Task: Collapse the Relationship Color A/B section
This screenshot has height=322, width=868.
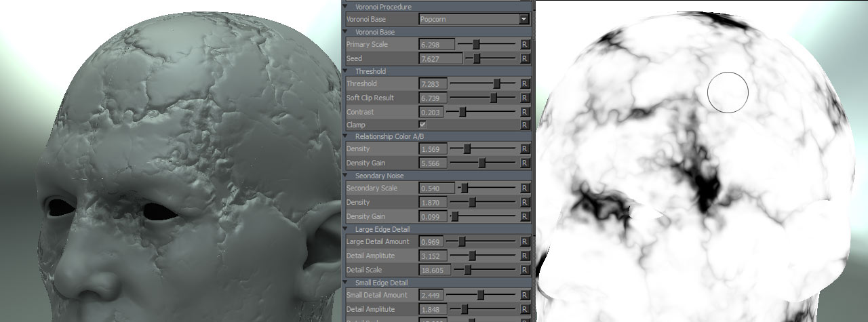Action: pos(350,136)
